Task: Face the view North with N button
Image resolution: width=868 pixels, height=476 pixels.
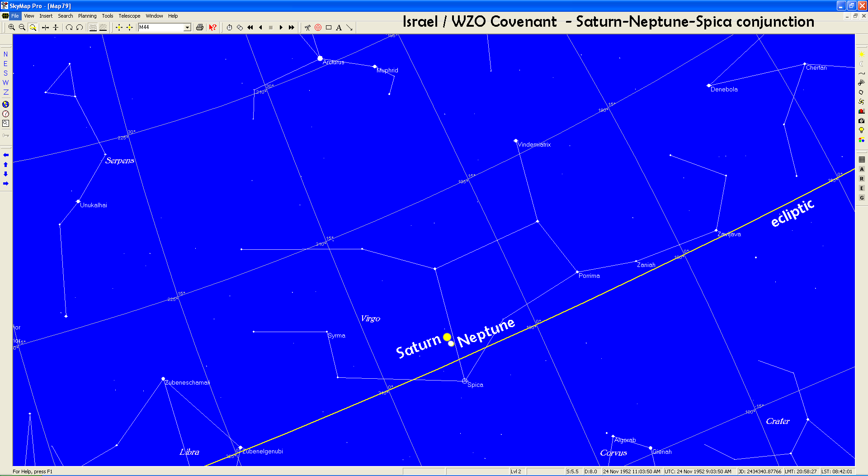Action: pyautogui.click(x=5, y=54)
